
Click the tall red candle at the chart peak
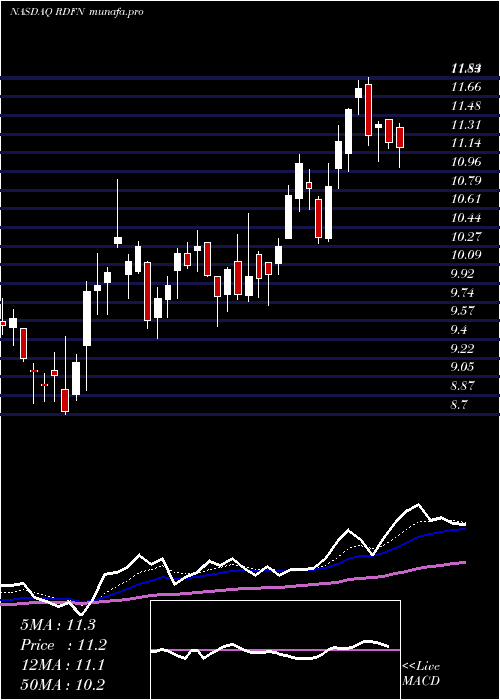[x=368, y=110]
